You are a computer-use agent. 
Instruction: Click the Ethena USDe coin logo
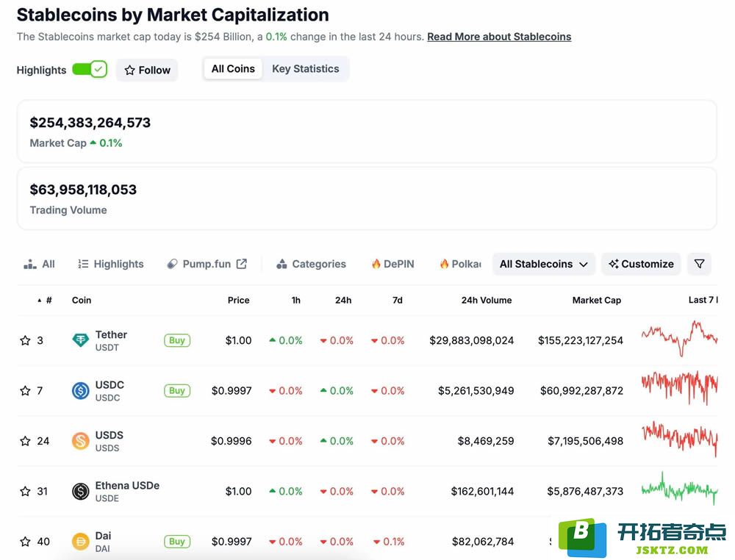[81, 491]
